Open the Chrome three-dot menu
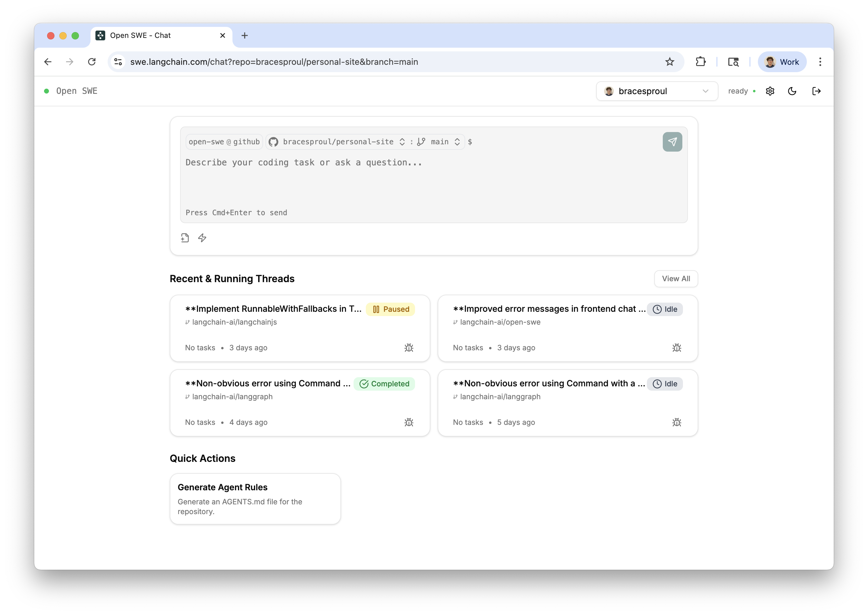 point(820,62)
